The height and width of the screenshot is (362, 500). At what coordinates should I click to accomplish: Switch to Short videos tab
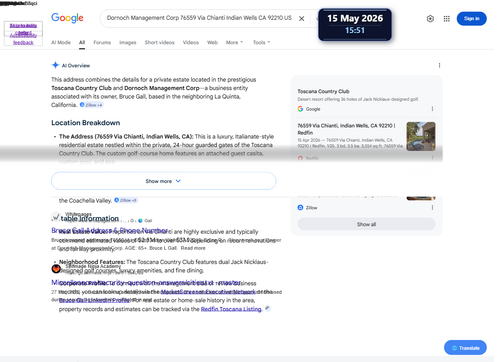pyautogui.click(x=159, y=42)
